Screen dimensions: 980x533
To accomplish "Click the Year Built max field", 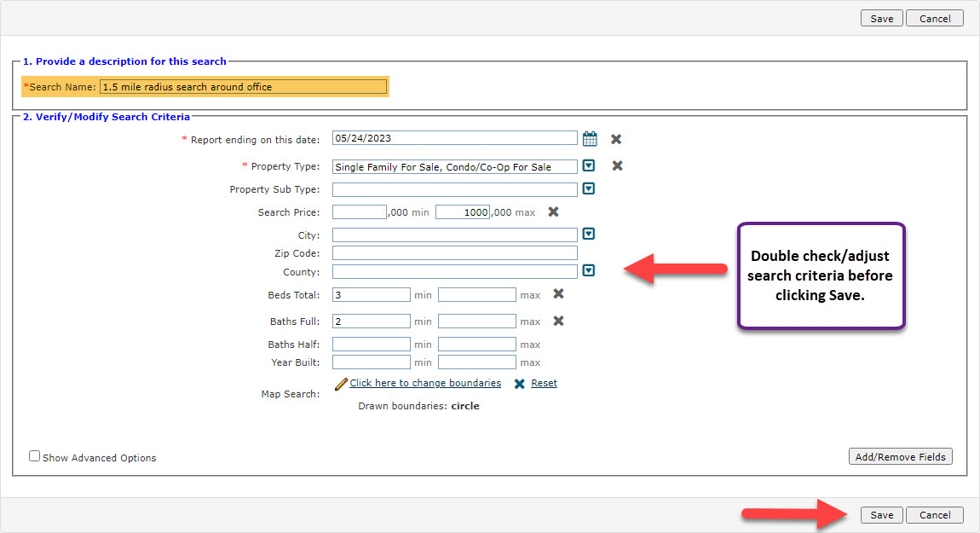I will pos(477,362).
